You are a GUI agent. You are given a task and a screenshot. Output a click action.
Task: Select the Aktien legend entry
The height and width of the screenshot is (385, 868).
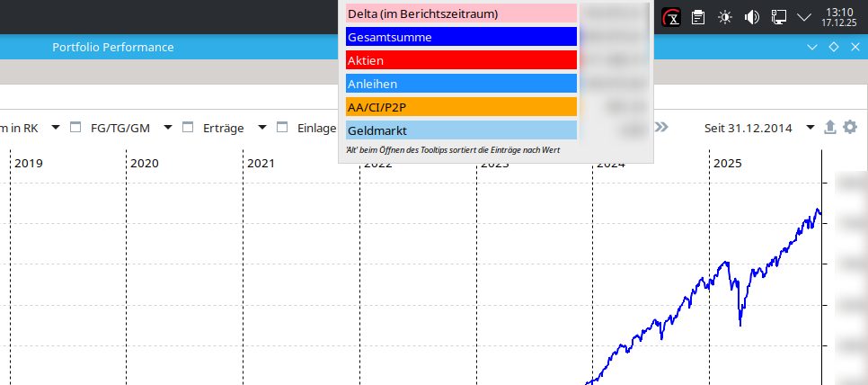click(x=460, y=60)
